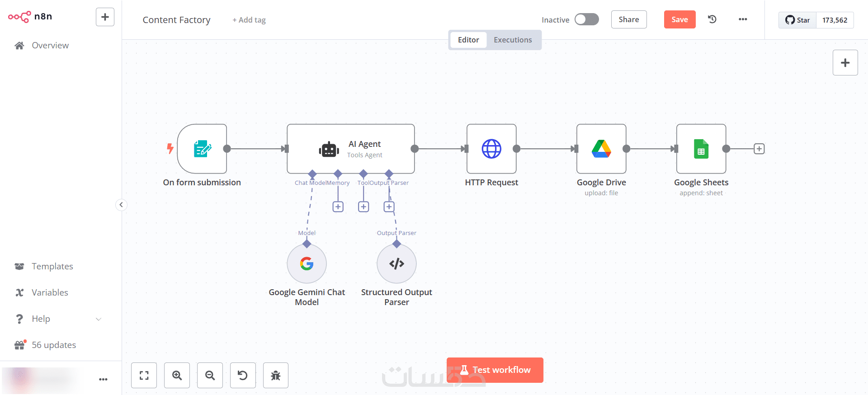Viewport: 868px width, 395px height.
Task: Add a Tool sub-node to AI Agent
Action: click(363, 207)
